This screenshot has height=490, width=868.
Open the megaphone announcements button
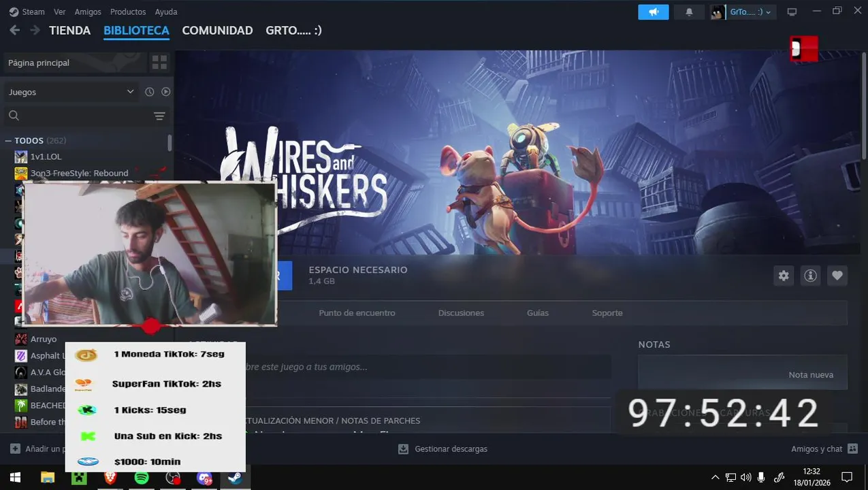tap(654, 12)
